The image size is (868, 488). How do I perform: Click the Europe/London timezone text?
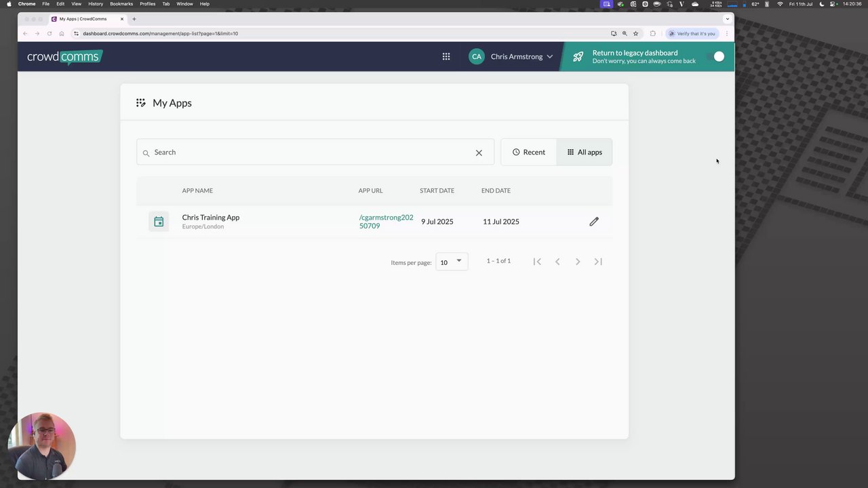(x=203, y=226)
